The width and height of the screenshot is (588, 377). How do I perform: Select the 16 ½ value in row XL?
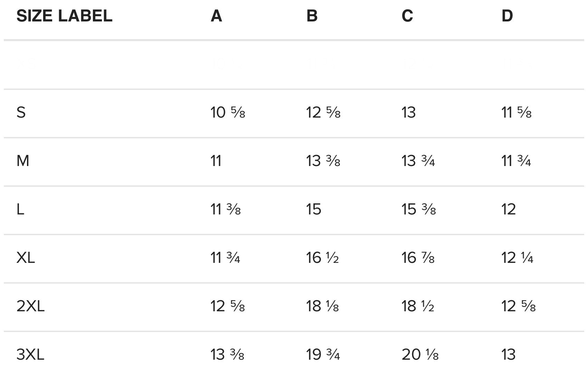pos(322,258)
